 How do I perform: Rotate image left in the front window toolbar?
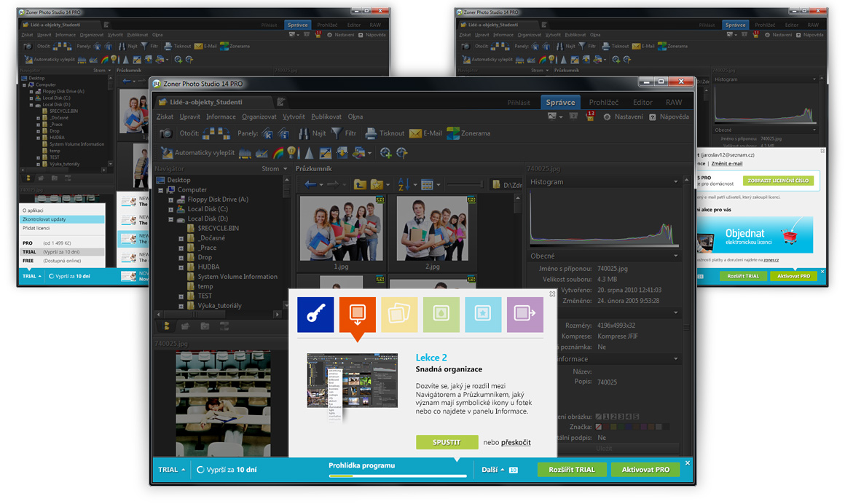point(210,133)
